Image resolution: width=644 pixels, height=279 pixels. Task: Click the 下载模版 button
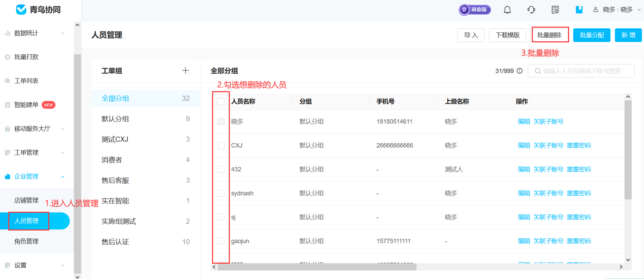pos(508,35)
